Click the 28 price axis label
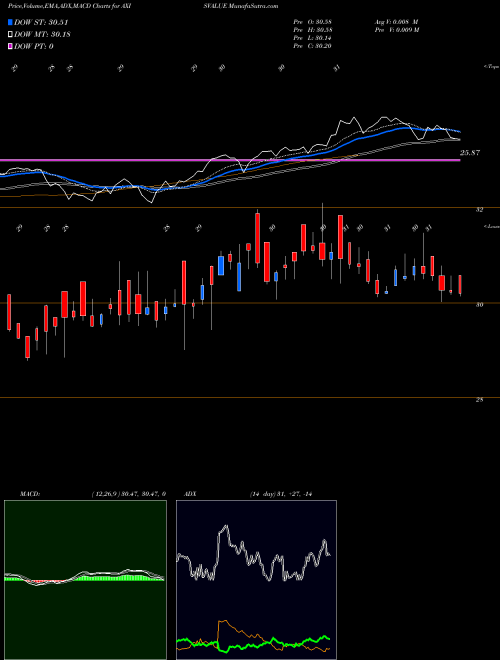The height and width of the screenshot is (660, 500). tap(479, 400)
